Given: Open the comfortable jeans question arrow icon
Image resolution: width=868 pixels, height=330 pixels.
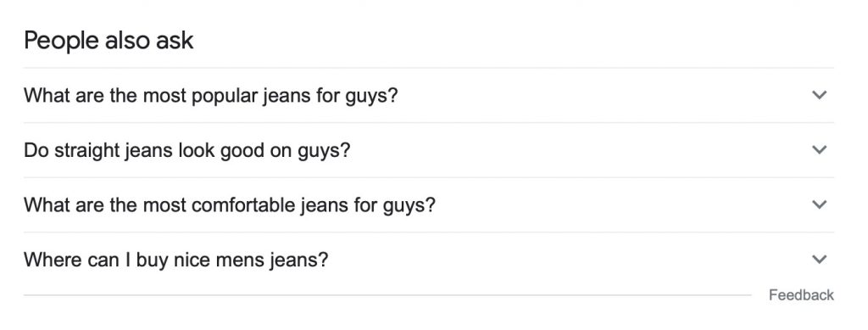Looking at the screenshot, I should pyautogui.click(x=819, y=204).
